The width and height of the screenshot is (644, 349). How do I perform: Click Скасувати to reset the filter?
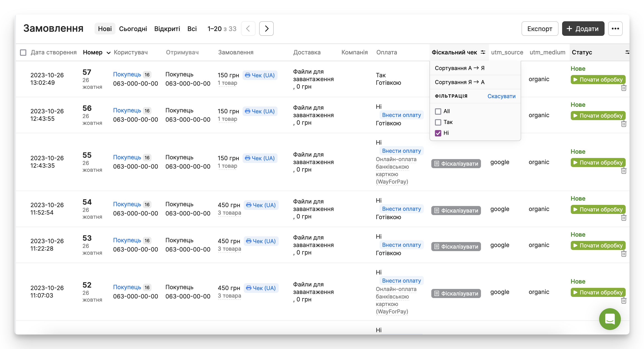pyautogui.click(x=501, y=96)
